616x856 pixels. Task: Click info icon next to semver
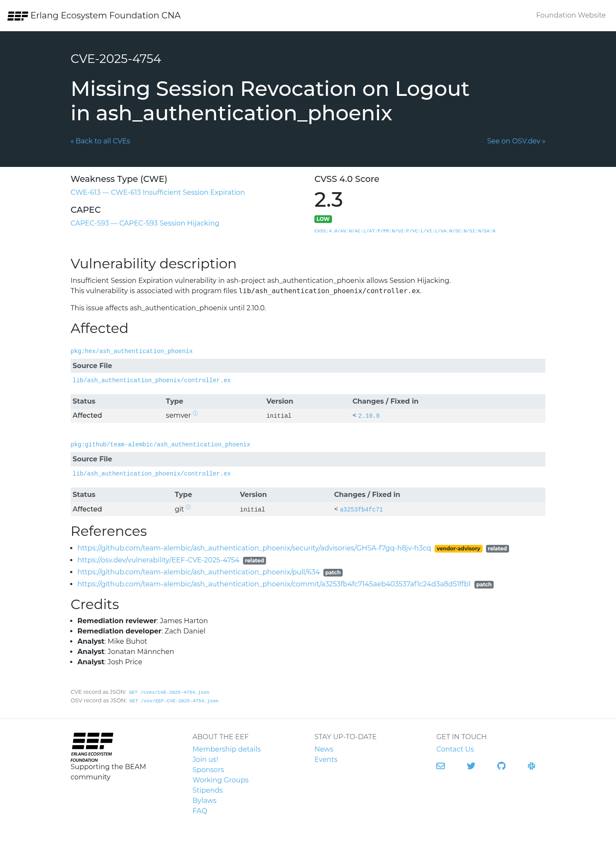195,413
